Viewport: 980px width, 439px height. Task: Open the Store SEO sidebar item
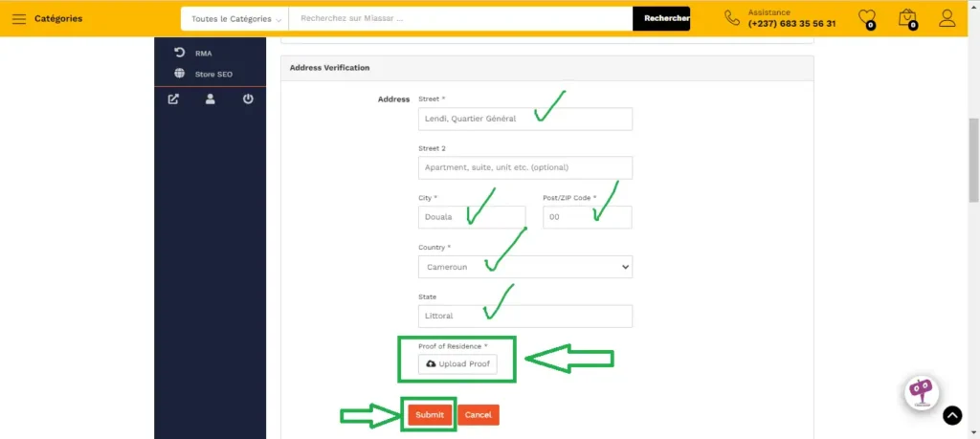point(212,74)
